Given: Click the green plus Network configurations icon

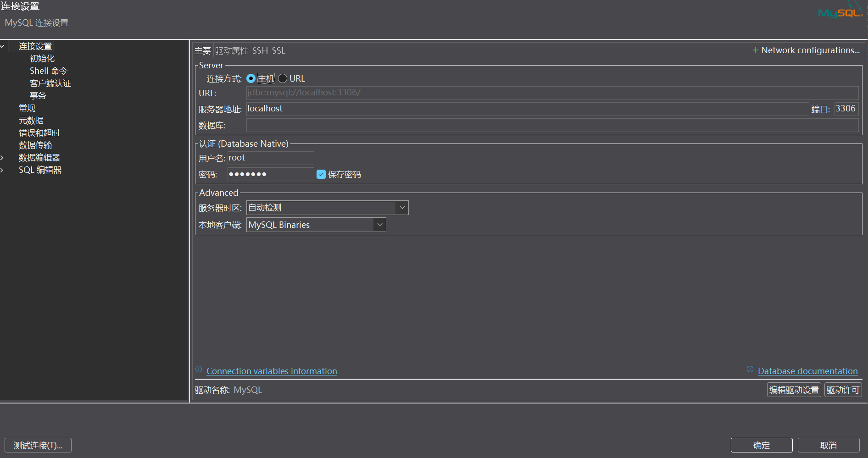Looking at the screenshot, I should [x=755, y=50].
